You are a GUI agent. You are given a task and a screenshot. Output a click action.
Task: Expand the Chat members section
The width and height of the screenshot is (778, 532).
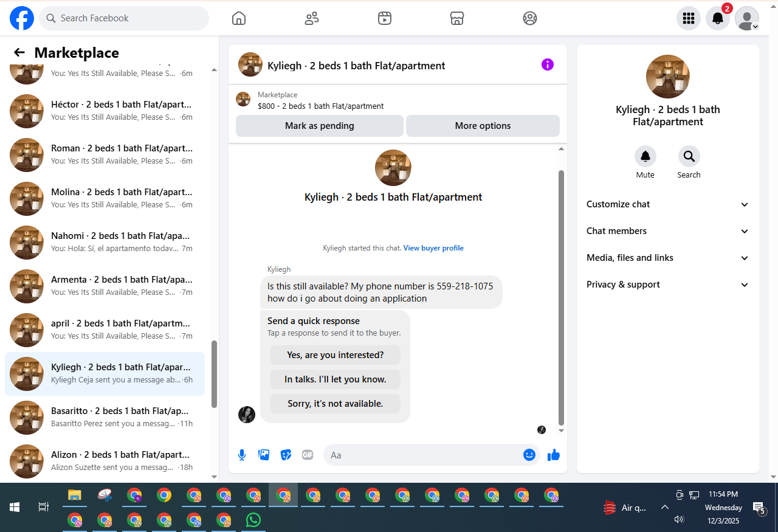[668, 231]
